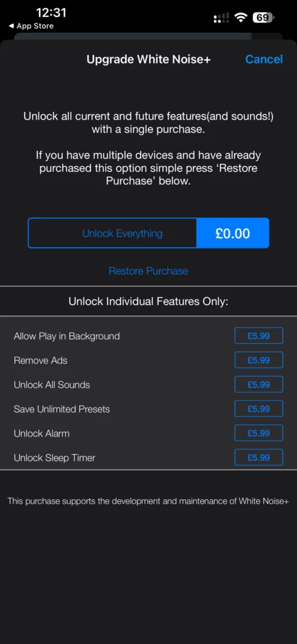Tap the £5.99 button for Remove Ads
The height and width of the screenshot is (644, 297).
(259, 360)
